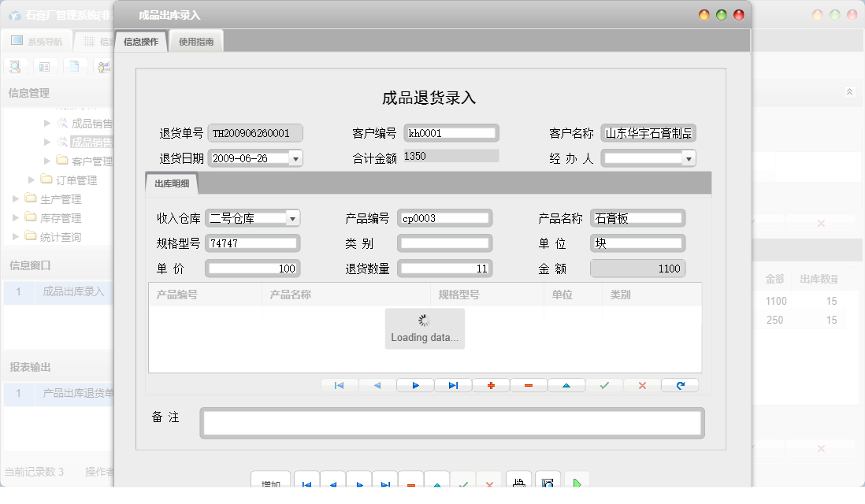
Task: Expand the 生产管理 tree node
Action: 17,199
